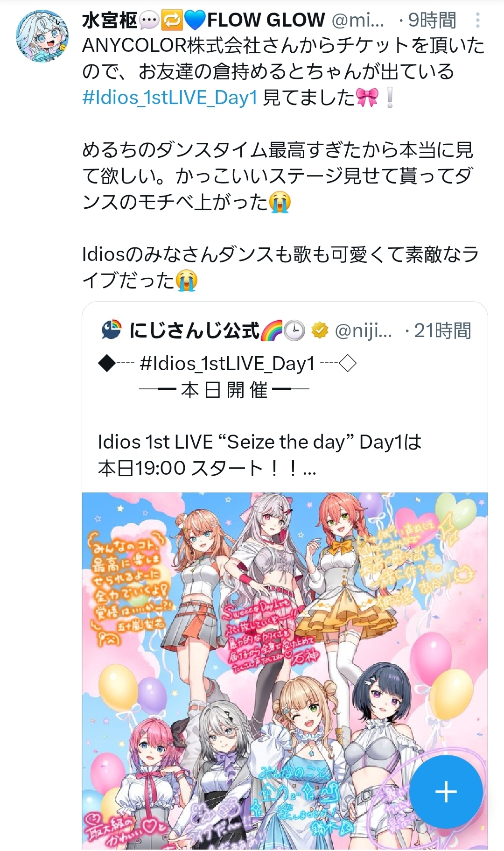The image size is (504, 851).
Task: Open にじさんじ公式 small profile avatar
Action: pos(111,330)
